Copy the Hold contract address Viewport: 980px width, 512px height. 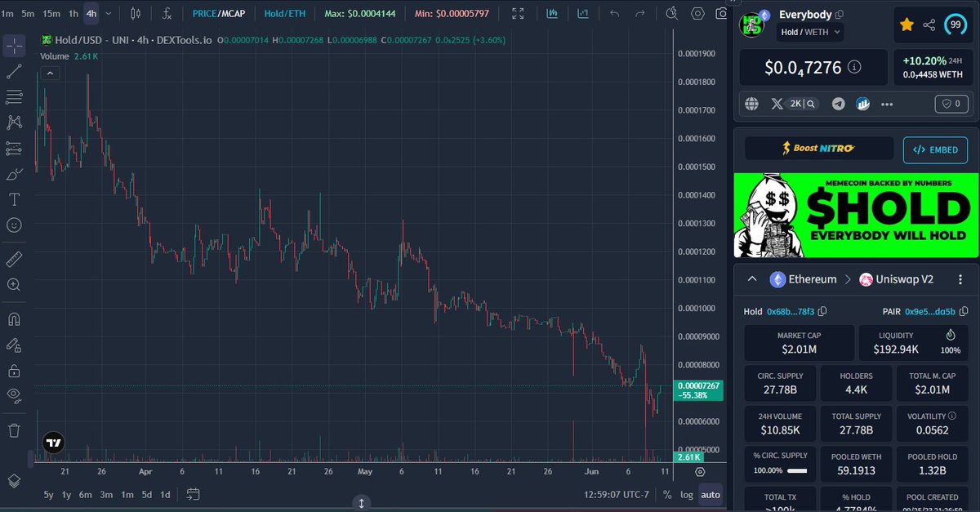click(x=822, y=311)
